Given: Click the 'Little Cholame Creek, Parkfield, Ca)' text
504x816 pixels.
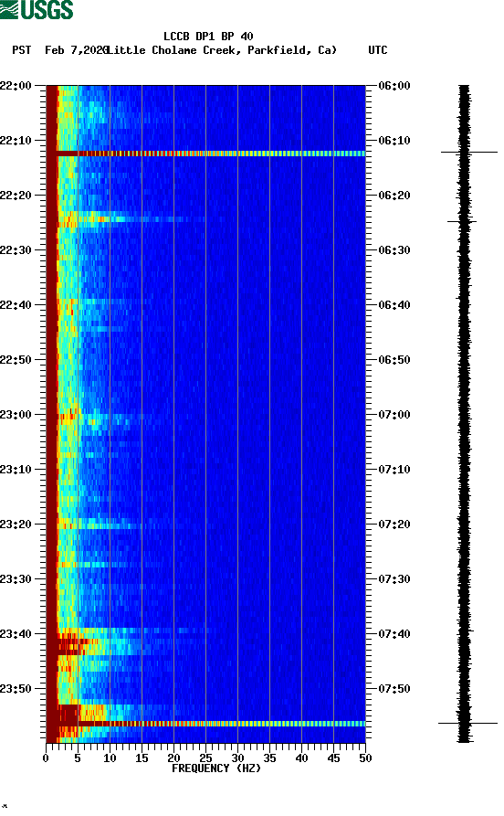Looking at the screenshot, I should pyautogui.click(x=222, y=50).
